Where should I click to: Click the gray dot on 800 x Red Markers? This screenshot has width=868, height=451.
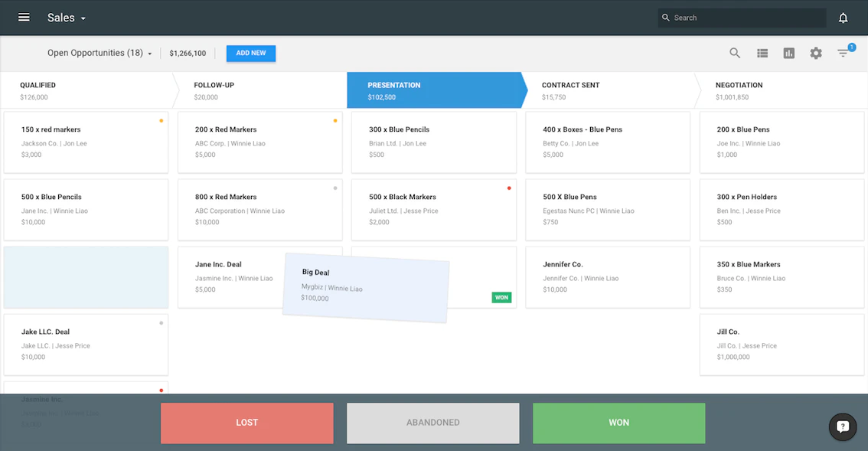[x=335, y=188]
